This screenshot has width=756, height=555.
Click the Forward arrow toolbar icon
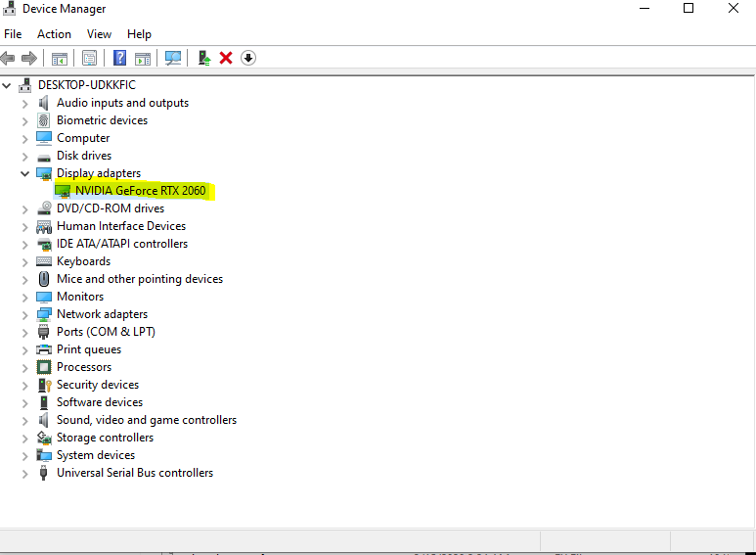[29, 59]
